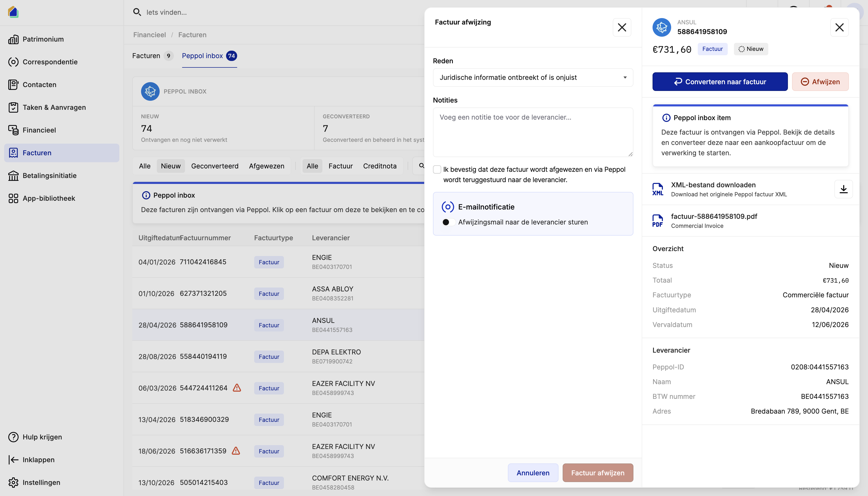Select Facturen in the sidebar
Image resolution: width=868 pixels, height=496 pixels.
[x=62, y=153]
